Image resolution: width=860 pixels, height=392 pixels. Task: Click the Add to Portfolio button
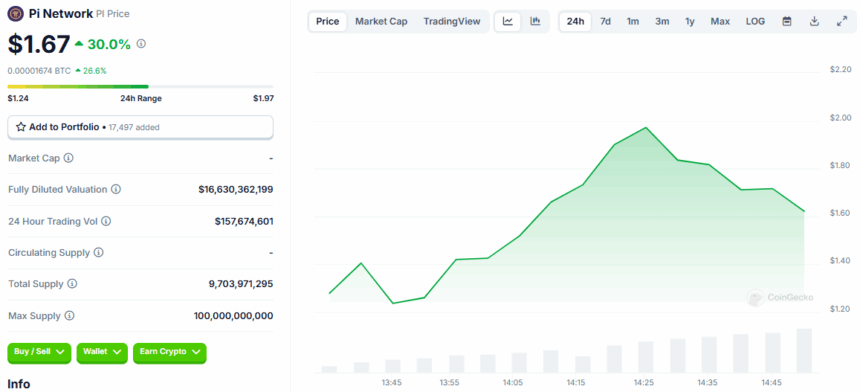140,127
